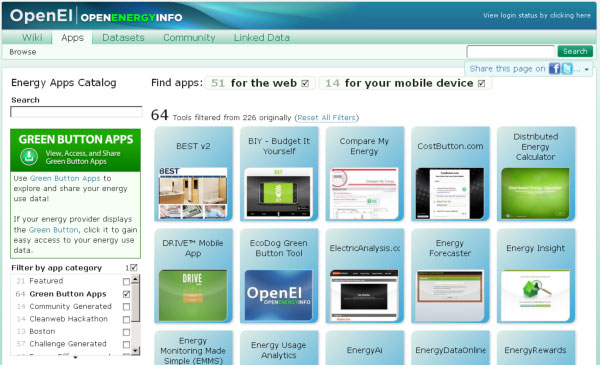
Task: Open EcoDog Green Button Tool tile
Action: click(x=279, y=276)
